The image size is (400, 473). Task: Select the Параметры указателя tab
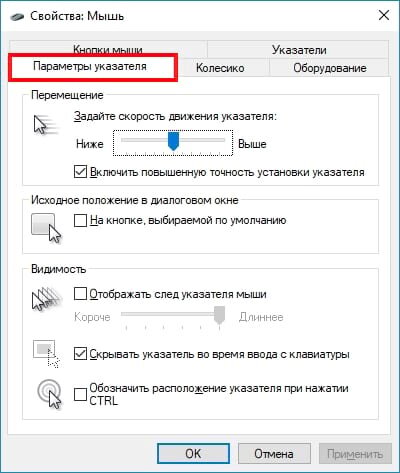pyautogui.click(x=92, y=67)
